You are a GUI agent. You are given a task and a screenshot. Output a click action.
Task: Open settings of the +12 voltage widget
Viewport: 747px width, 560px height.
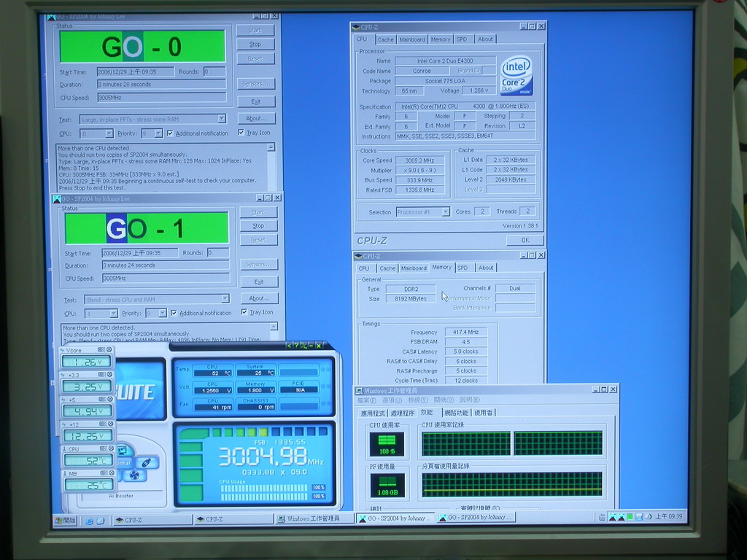103,424
